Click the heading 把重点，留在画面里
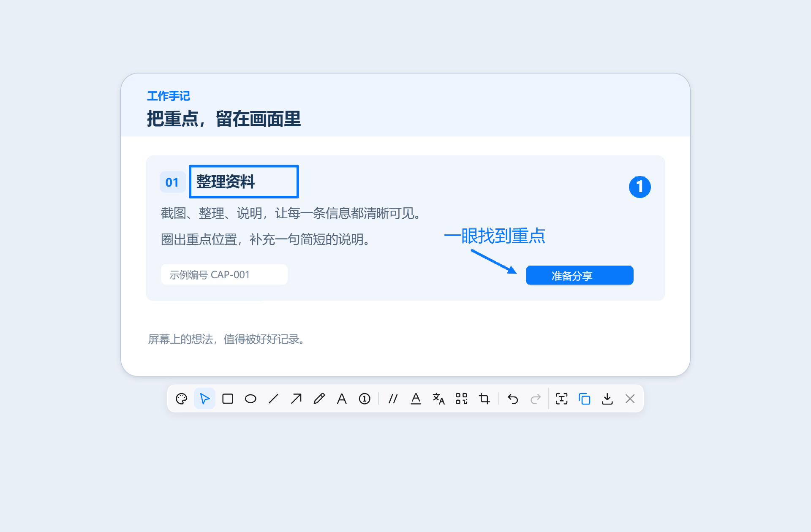Image resolution: width=811 pixels, height=532 pixels. tap(224, 119)
